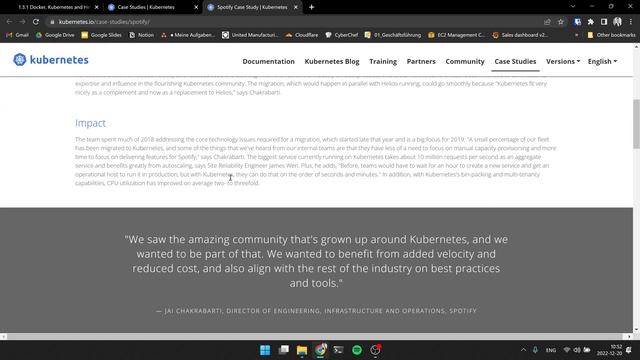Screen dimensions: 640x360
Task: Open Chrome three-dot menu
Action: 631,22
